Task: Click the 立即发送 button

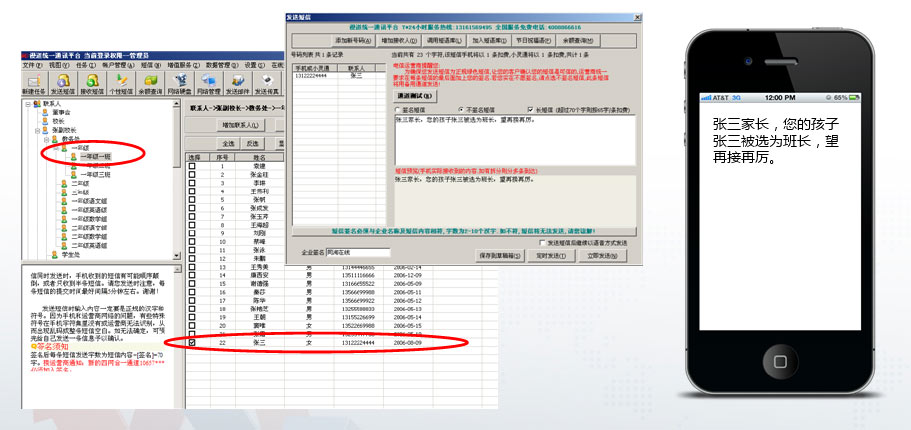Action: 603,256
